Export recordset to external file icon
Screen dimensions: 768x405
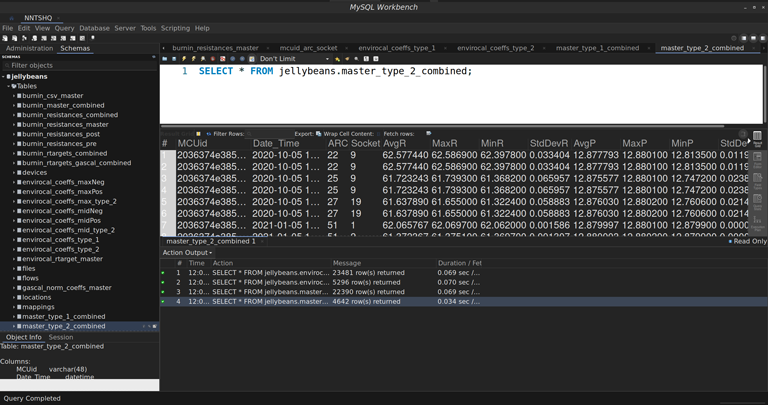(x=318, y=133)
